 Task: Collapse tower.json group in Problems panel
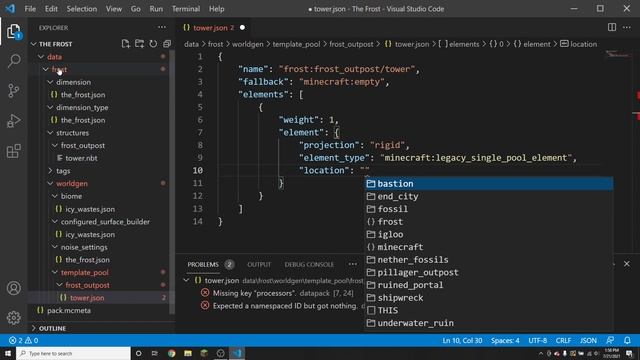click(187, 280)
